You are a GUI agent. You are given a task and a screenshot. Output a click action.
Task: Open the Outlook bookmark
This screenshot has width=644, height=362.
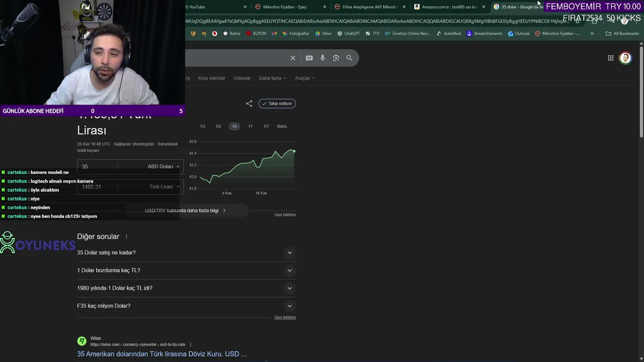point(518,34)
